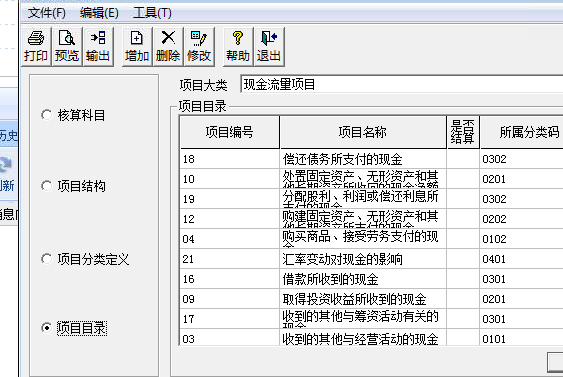Click project number cell 18

(230, 159)
